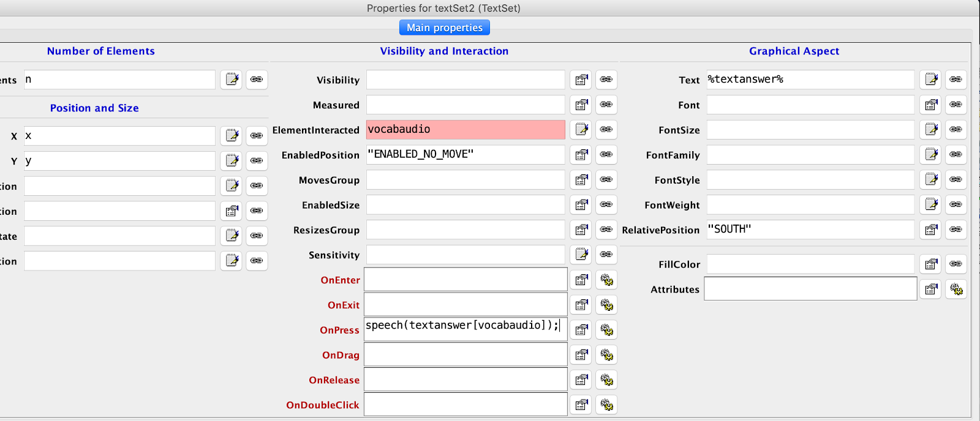Click the OnRelease action field

click(x=466, y=380)
